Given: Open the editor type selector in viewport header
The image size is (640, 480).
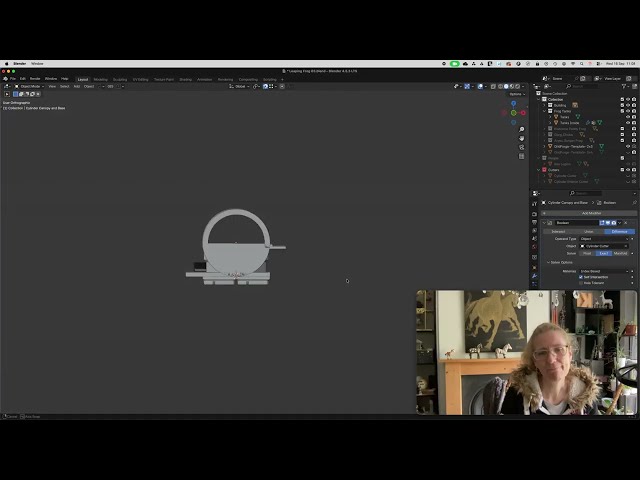Looking at the screenshot, I should coord(7,87).
